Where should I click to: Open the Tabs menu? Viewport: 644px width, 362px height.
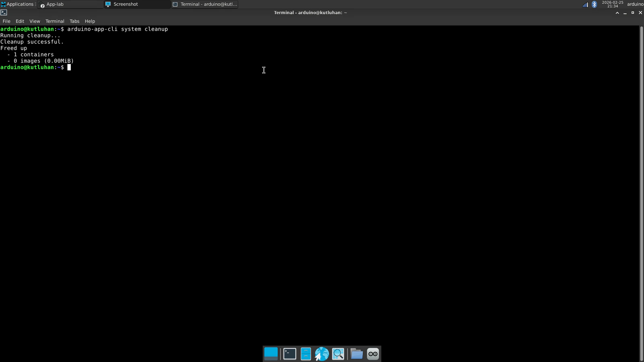74,21
